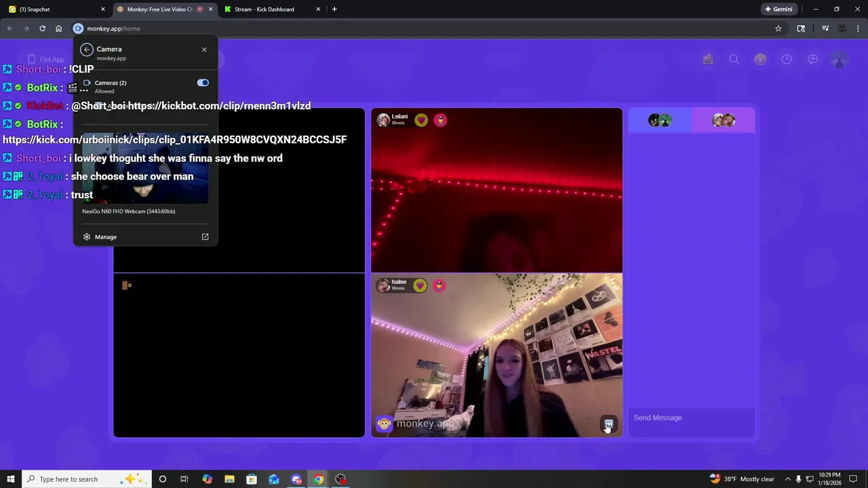868x488 pixels.
Task: Click KickBot username in chat
Action: (x=45, y=106)
